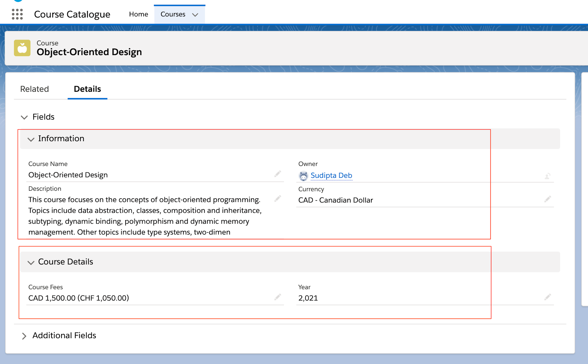
Task: Expand the Additional Fields section
Action: [24, 336]
